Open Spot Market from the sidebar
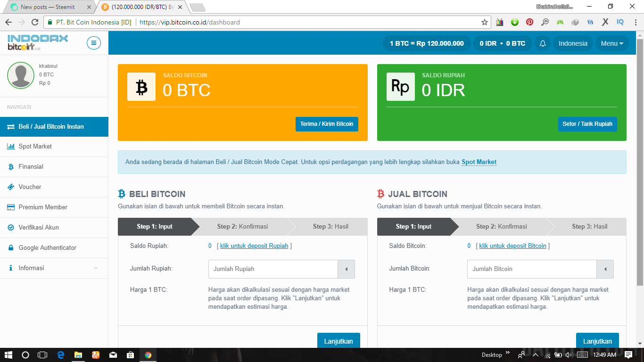Image resolution: width=644 pixels, height=362 pixels. (x=54, y=146)
